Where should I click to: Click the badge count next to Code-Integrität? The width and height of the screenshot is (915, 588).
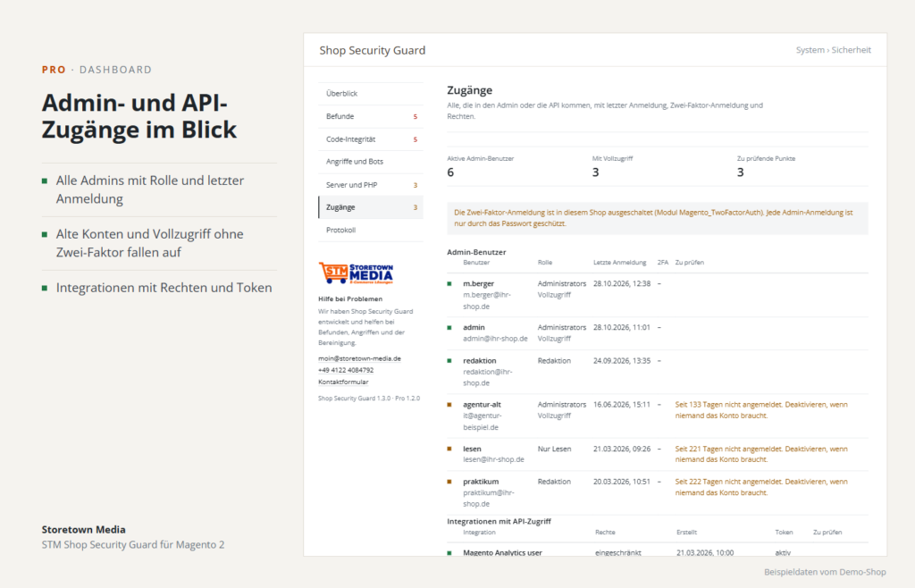[416, 139]
